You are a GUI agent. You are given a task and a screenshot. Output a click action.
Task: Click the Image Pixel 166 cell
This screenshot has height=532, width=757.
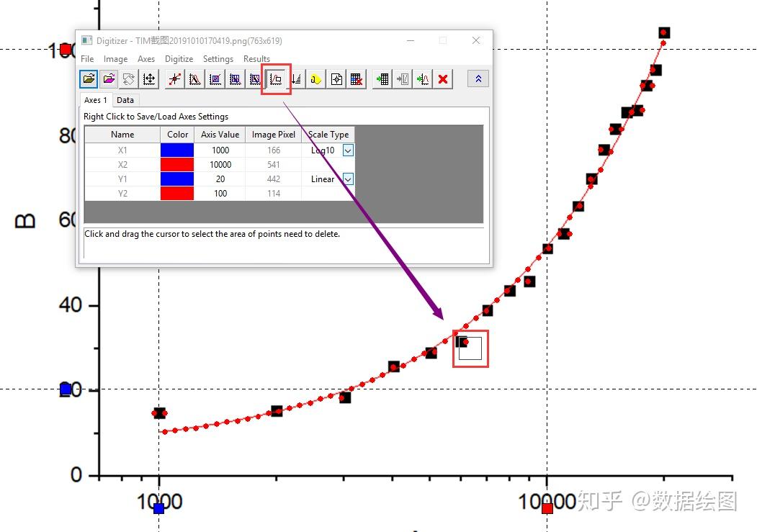[x=274, y=150]
